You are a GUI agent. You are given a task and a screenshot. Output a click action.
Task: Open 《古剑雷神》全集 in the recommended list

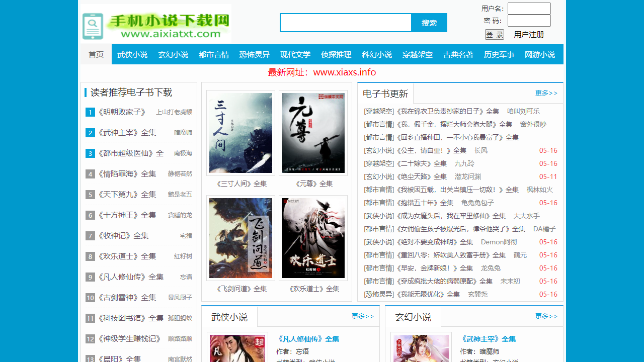[127, 298]
